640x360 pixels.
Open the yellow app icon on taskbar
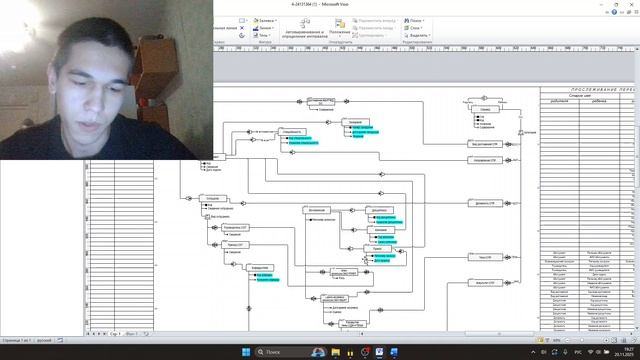350,352
